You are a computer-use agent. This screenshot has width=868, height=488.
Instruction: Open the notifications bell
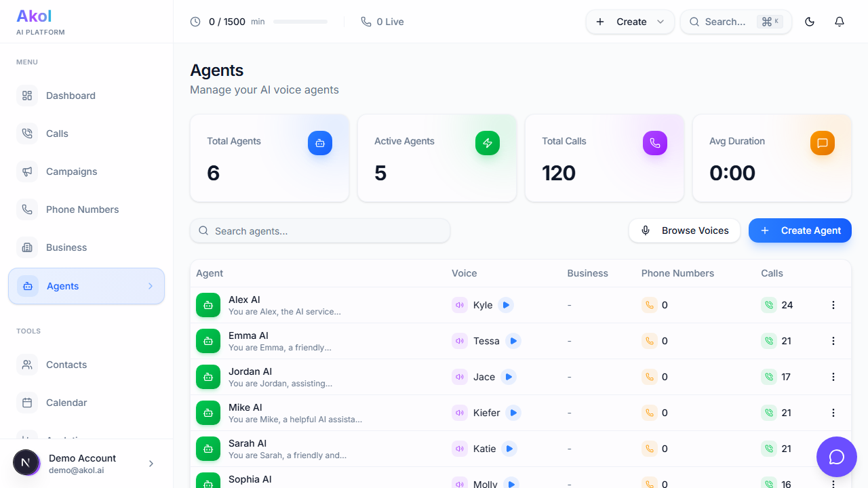pos(840,22)
